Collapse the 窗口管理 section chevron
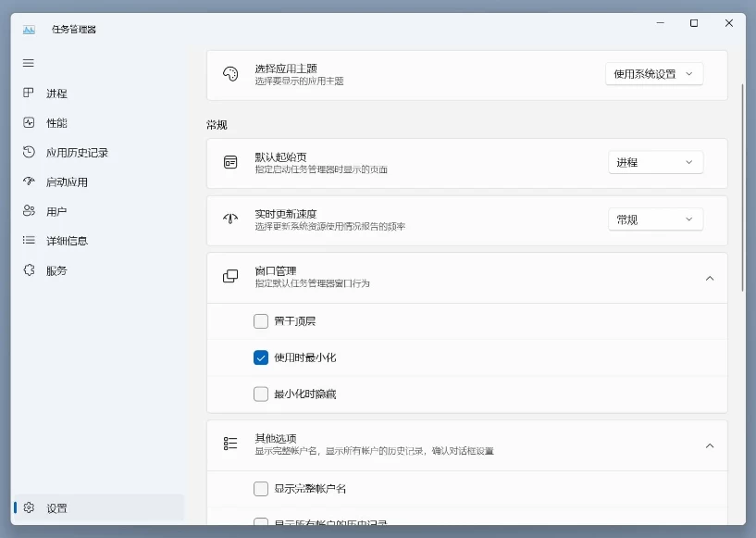 coord(710,278)
